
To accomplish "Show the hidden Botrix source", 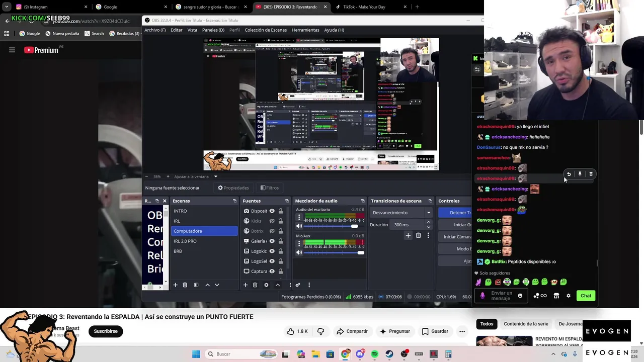I will pyautogui.click(x=272, y=231).
